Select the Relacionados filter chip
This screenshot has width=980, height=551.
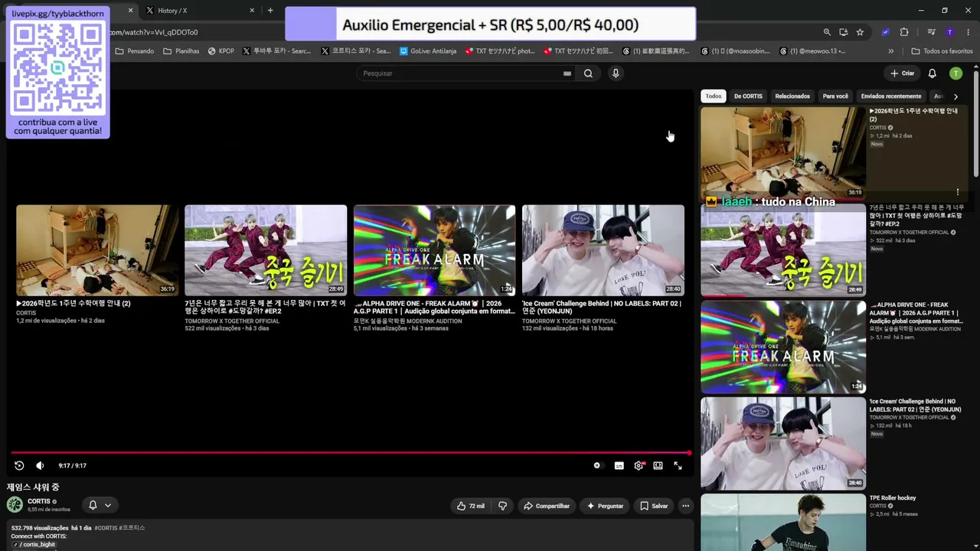[x=792, y=96]
